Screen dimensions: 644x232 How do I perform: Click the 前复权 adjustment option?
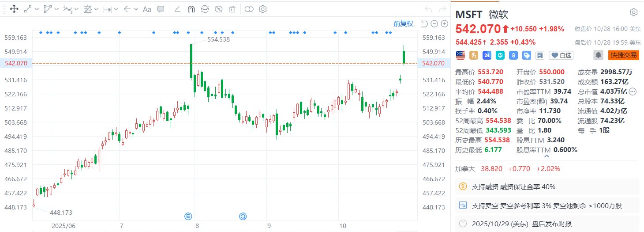coord(403,24)
